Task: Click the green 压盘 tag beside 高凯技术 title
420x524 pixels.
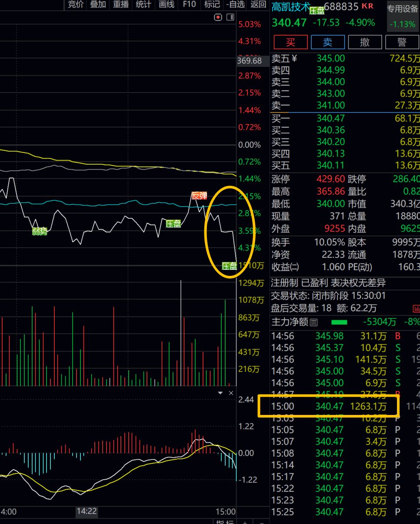Action: (x=317, y=10)
